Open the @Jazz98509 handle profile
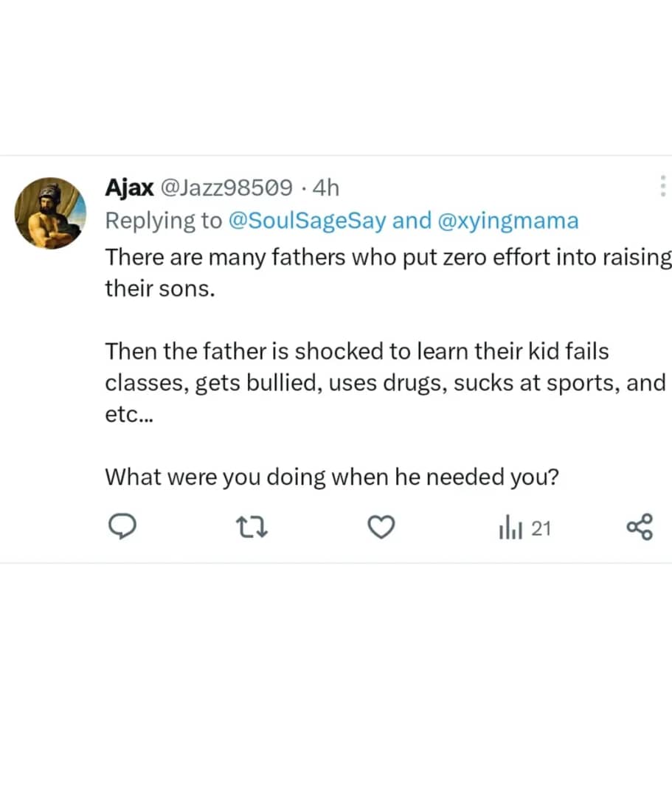The width and height of the screenshot is (672, 797). click(x=226, y=187)
